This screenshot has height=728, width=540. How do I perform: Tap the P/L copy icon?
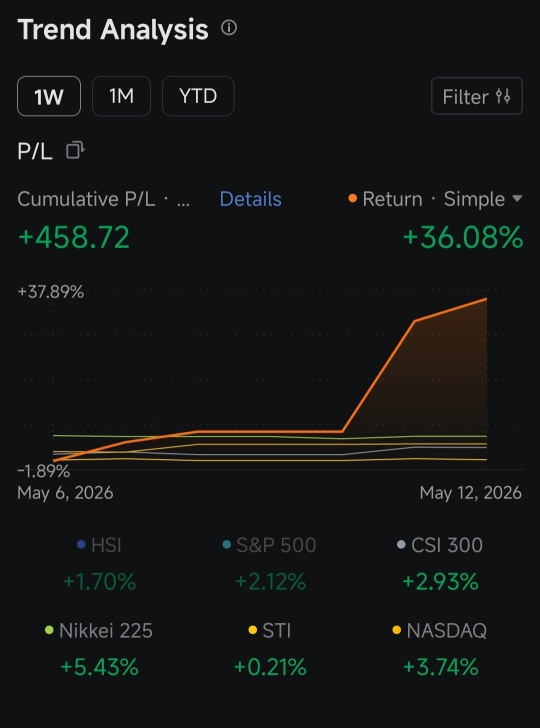(75, 150)
